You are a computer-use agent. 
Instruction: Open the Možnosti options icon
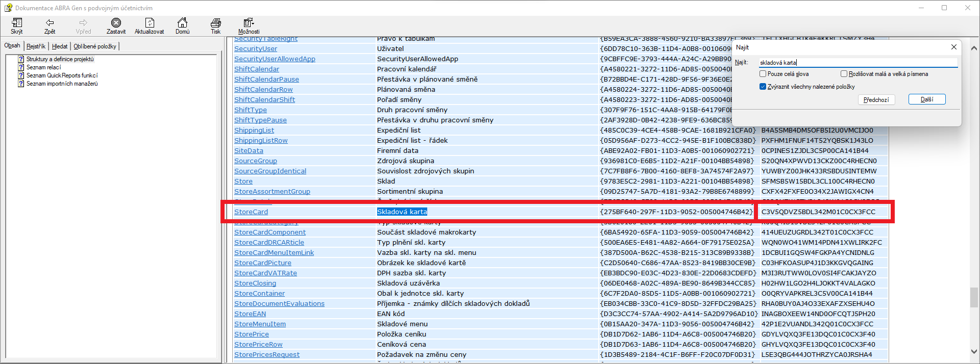tap(249, 23)
